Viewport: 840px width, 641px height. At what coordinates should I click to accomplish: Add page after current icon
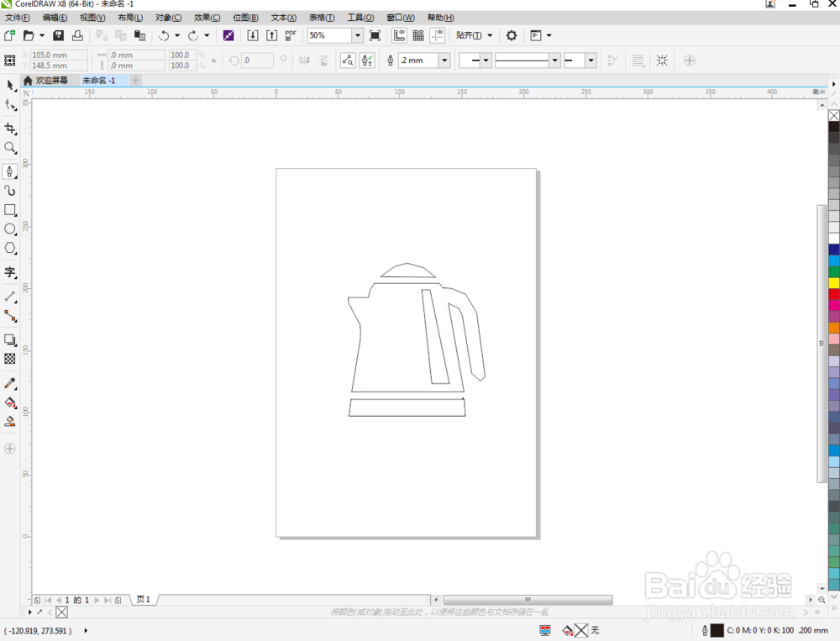(x=118, y=601)
